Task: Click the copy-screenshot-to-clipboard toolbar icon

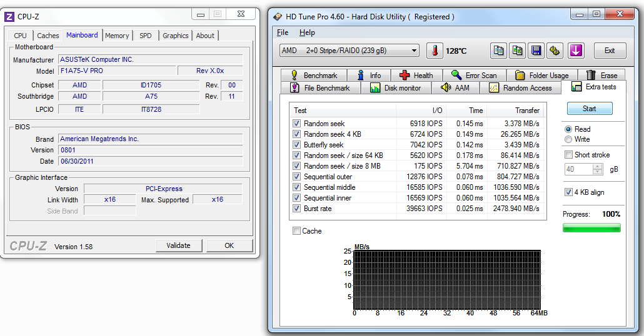Action: 518,51
